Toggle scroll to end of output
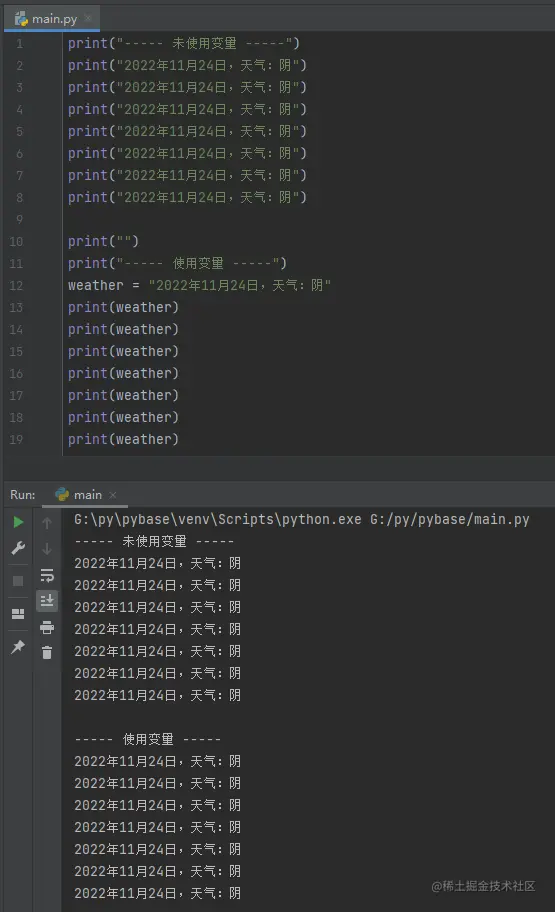 [47, 600]
